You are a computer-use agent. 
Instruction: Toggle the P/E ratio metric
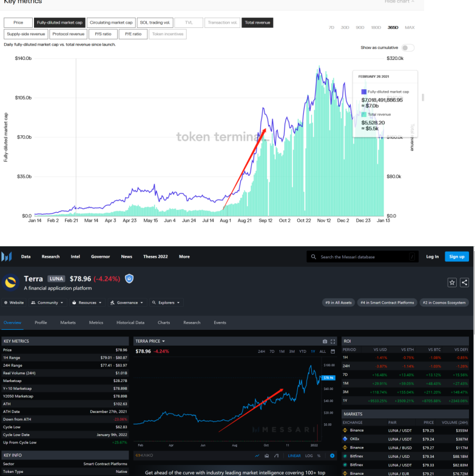tap(133, 34)
